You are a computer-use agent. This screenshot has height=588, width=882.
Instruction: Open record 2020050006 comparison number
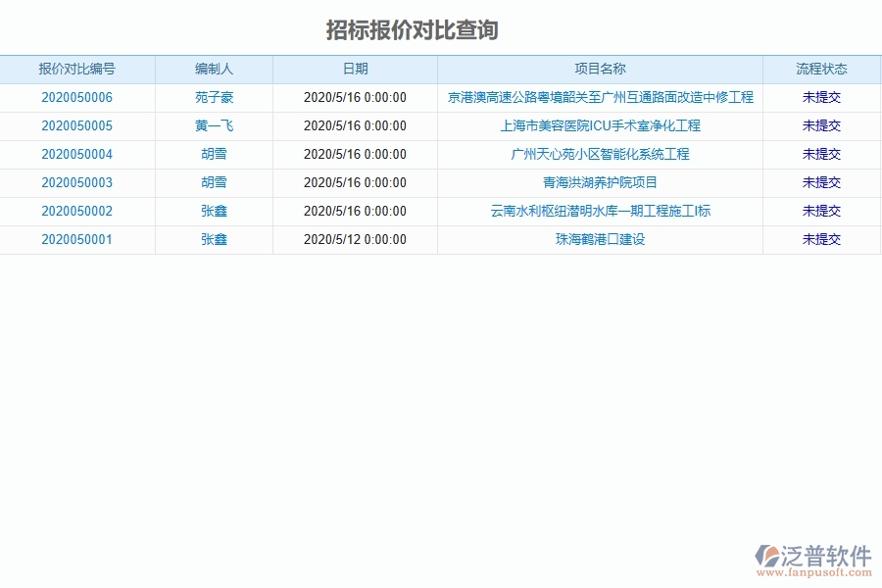click(78, 97)
